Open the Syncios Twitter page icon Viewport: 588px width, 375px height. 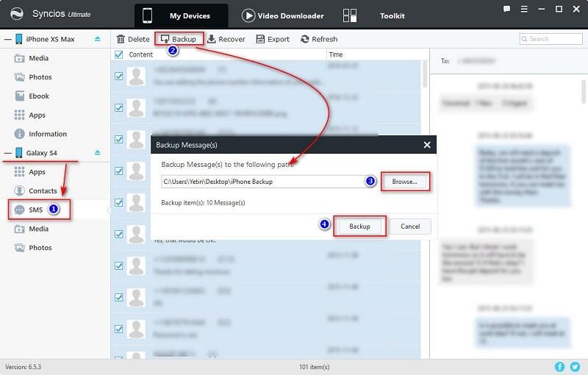(x=576, y=366)
